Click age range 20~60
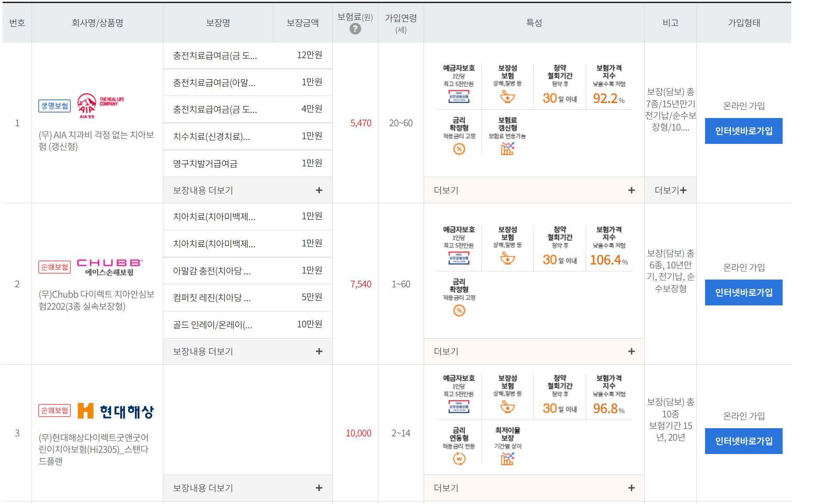Screen dimensions: 821x504 tap(401, 123)
